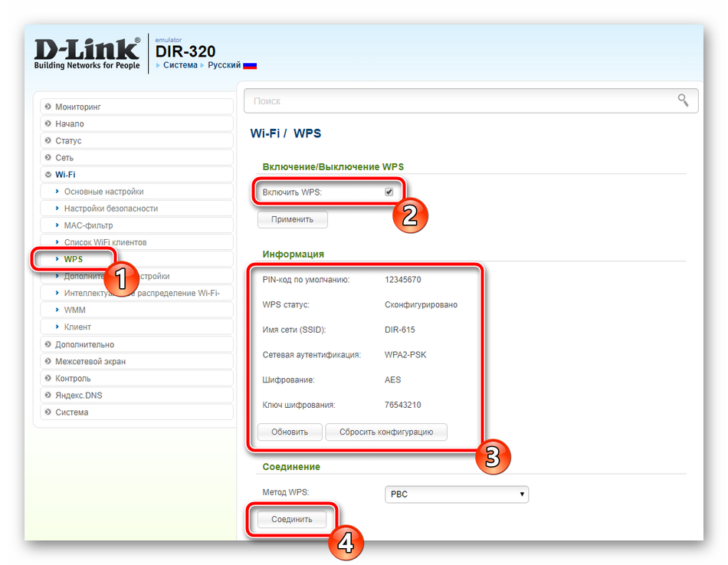Expand the Контроль menu section
The image size is (728, 565).
point(136,378)
